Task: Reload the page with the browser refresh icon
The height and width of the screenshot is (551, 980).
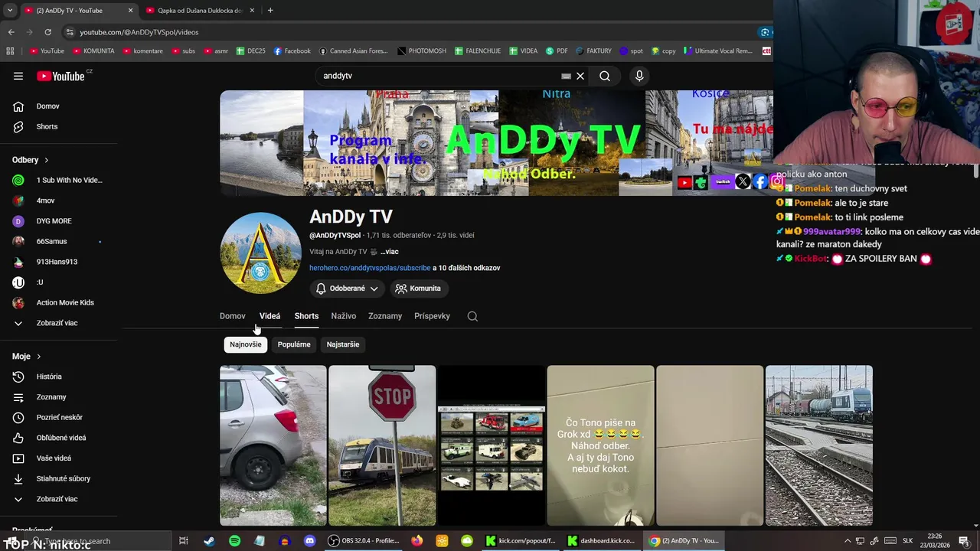Action: [x=47, y=32]
